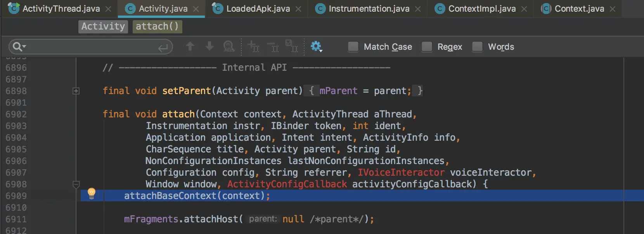Close the ActivityThread.java tab
The height and width of the screenshot is (234, 644).
(x=108, y=9)
